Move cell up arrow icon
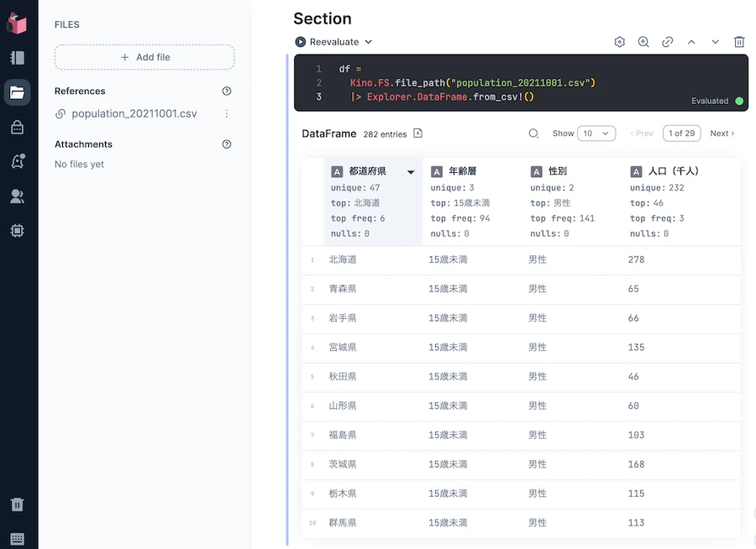The width and height of the screenshot is (756, 549). [x=691, y=42]
